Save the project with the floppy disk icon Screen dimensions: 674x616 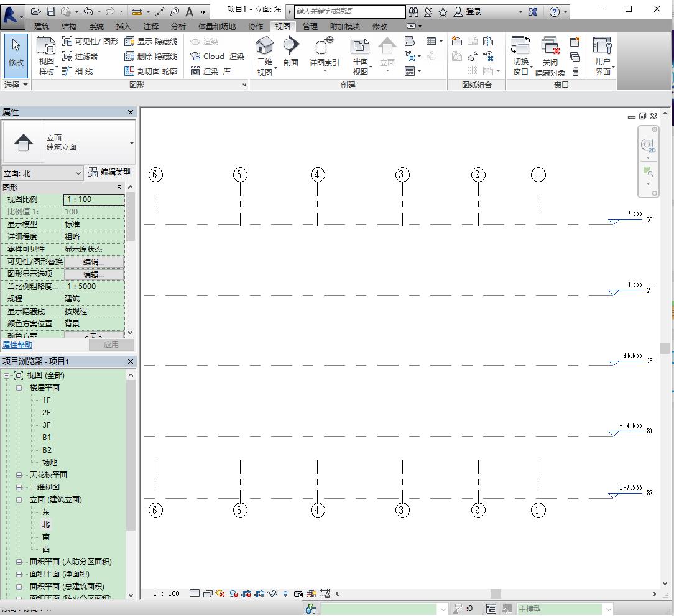[51, 12]
